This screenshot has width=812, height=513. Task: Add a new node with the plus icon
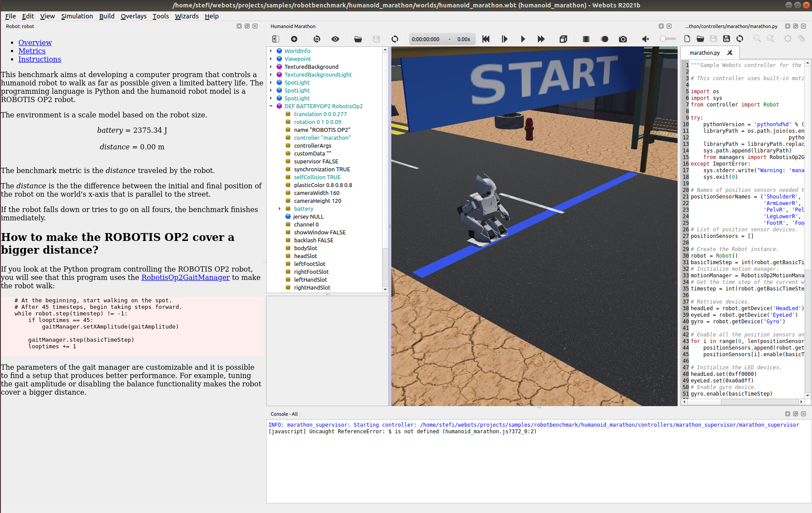click(294, 39)
